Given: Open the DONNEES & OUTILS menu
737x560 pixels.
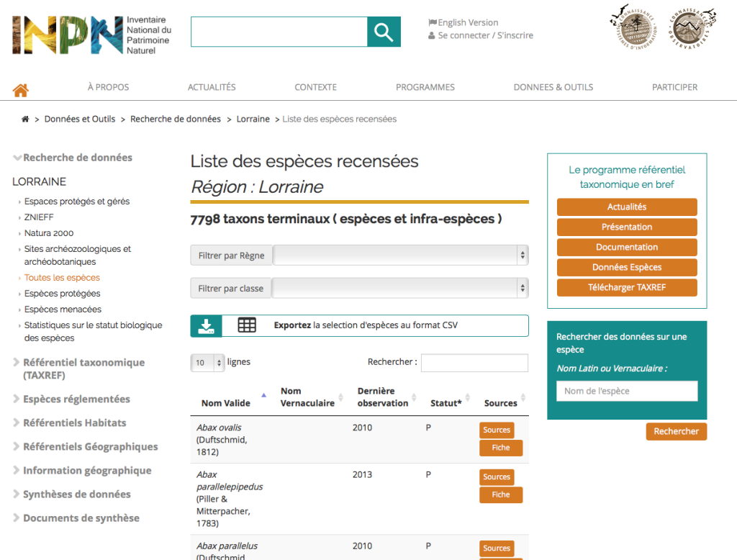Looking at the screenshot, I should click(553, 87).
